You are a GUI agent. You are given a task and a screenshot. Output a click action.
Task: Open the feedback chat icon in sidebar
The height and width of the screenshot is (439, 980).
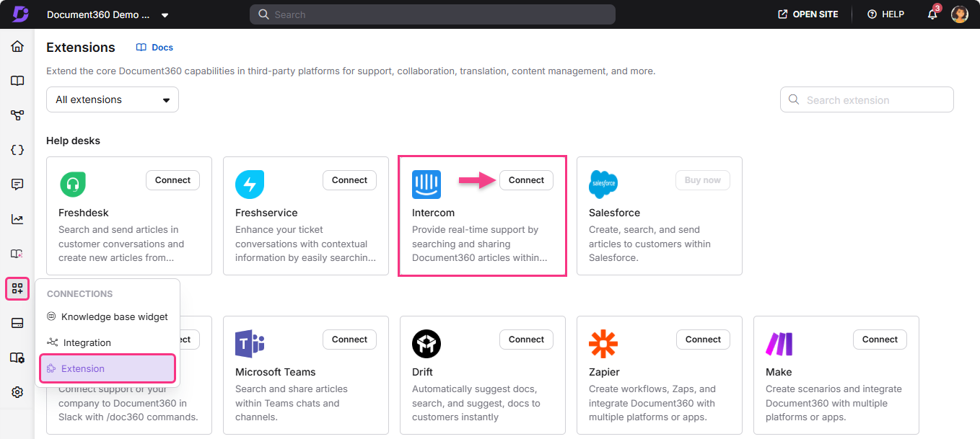[x=17, y=185]
